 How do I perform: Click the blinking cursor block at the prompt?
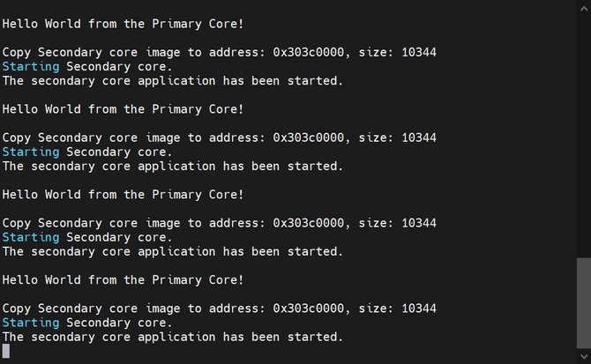6,351
